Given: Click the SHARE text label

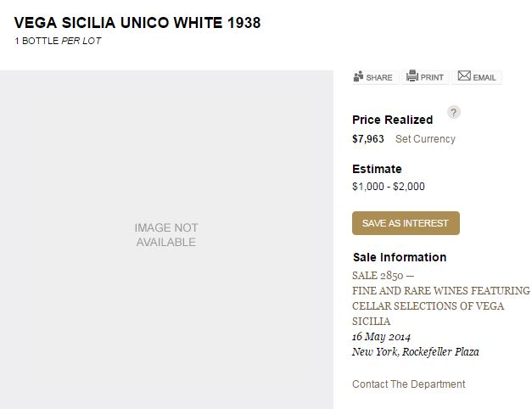Looking at the screenshot, I should pos(379,77).
